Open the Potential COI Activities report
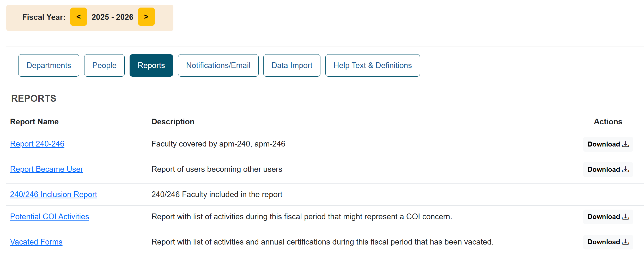 (x=49, y=217)
